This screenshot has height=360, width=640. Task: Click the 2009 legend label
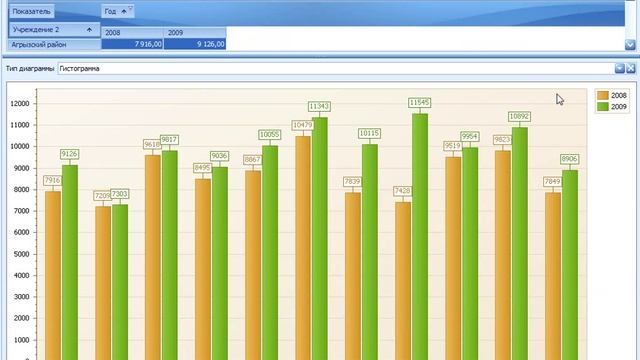(x=618, y=107)
